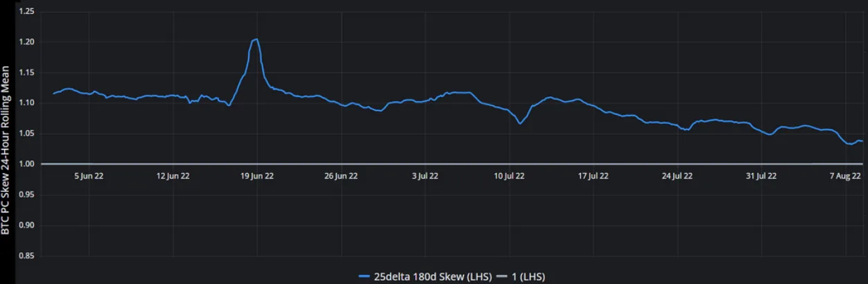Click the 31 Jul 22 x-axis label
The height and width of the screenshot is (284, 868).
coord(761,176)
